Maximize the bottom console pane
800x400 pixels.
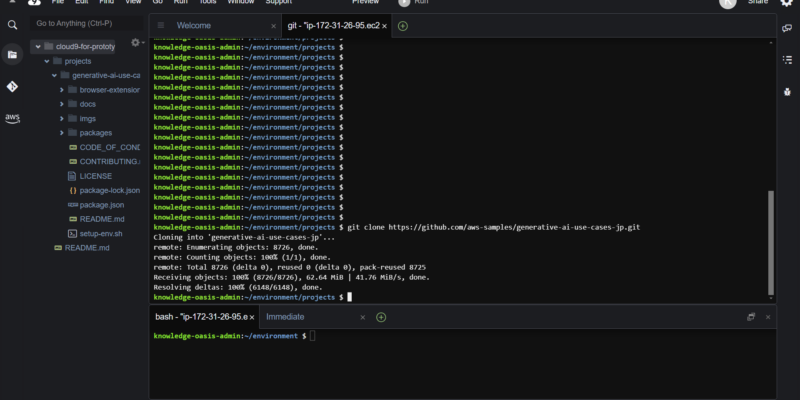(751, 317)
